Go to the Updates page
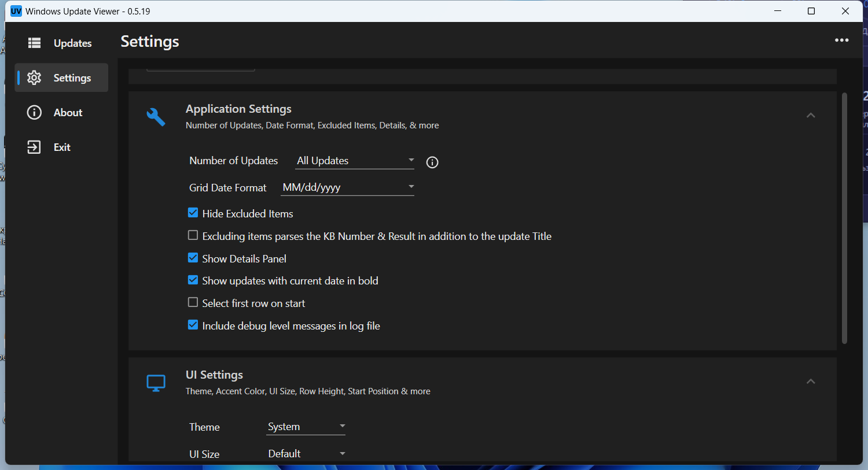Viewport: 868px width, 470px height. point(61,43)
